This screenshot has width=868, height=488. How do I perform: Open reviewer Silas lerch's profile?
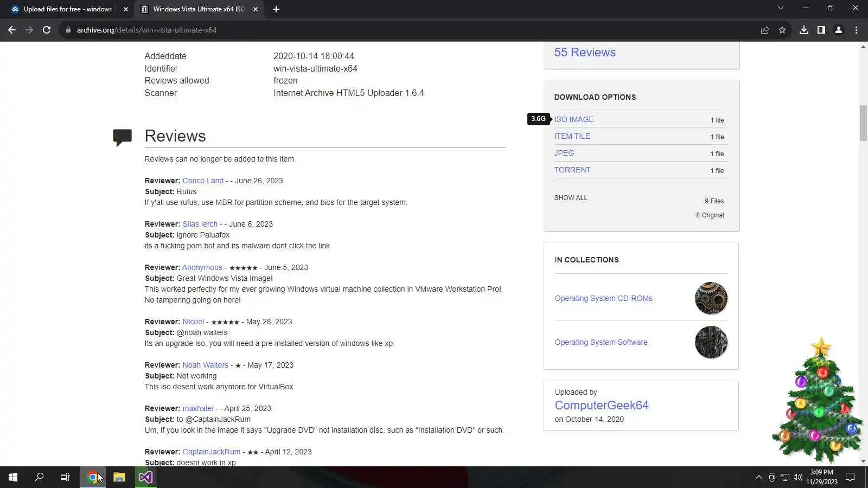click(200, 224)
